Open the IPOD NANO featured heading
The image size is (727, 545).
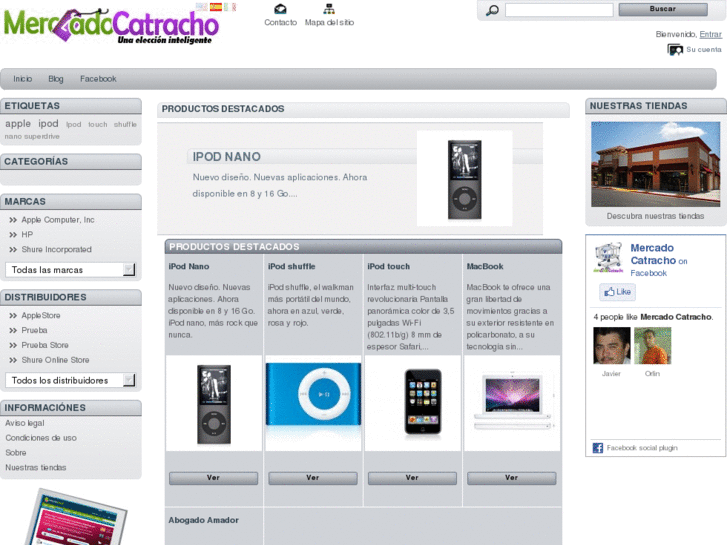tap(227, 157)
